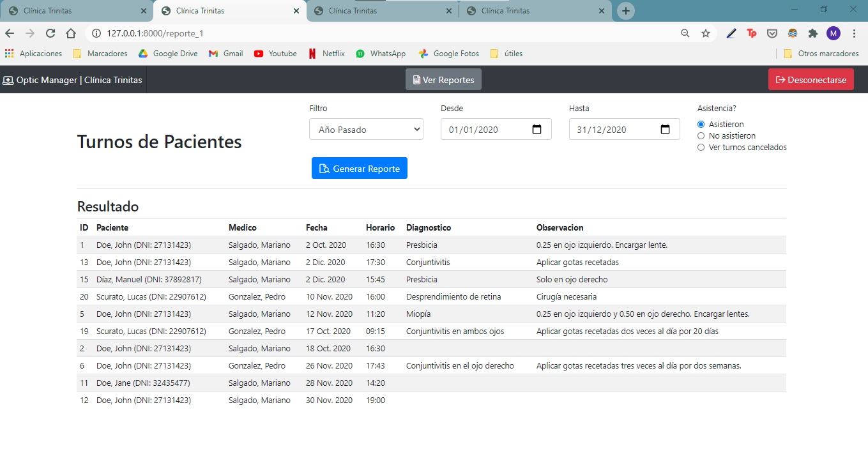
Task: Open útiles bookmark folder
Action: pos(506,54)
